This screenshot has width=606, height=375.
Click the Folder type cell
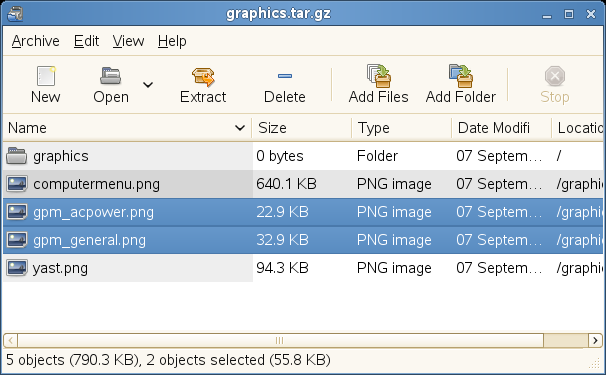pos(377,156)
